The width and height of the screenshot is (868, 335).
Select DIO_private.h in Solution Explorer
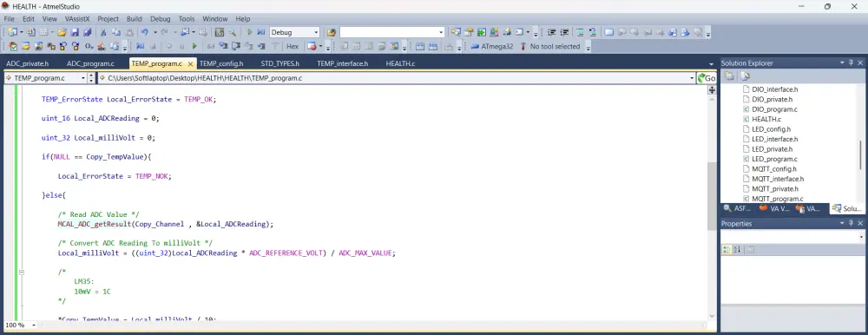(768, 99)
